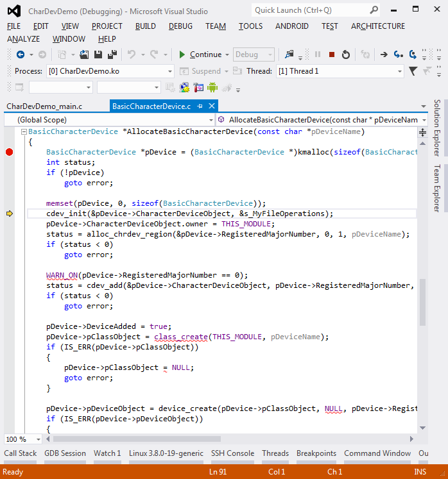The height and width of the screenshot is (479, 448).
Task: Click the thread filter funnel icon
Action: [413, 71]
